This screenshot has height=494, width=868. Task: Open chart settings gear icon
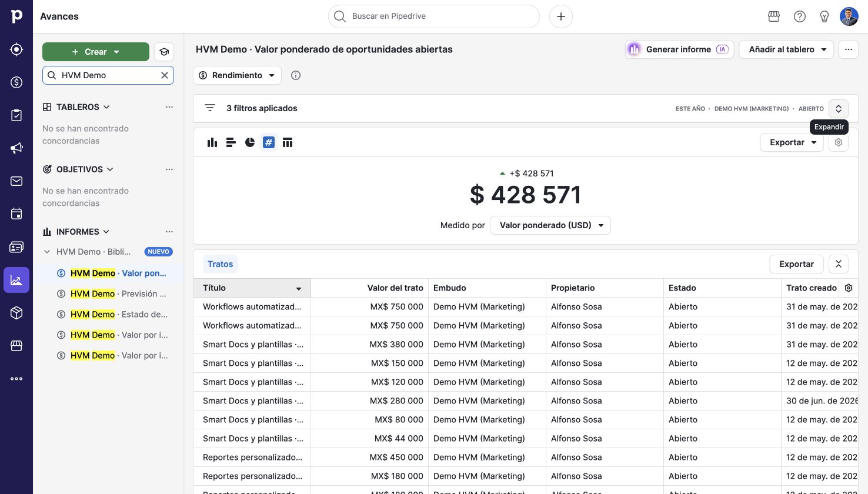(839, 142)
